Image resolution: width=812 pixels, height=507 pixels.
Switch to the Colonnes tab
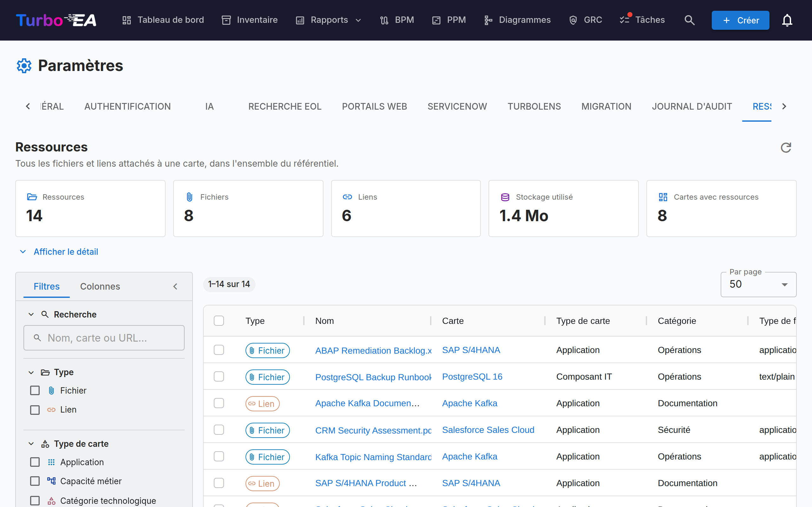[x=100, y=286]
